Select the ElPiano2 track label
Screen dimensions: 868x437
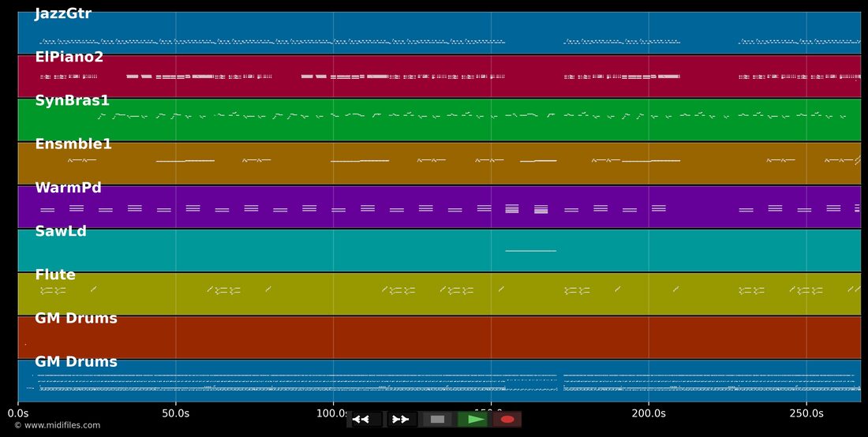(x=69, y=57)
